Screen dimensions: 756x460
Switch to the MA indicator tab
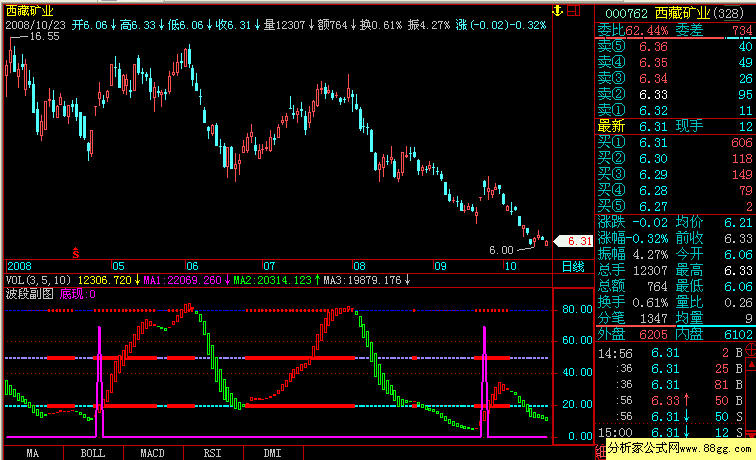click(x=32, y=453)
